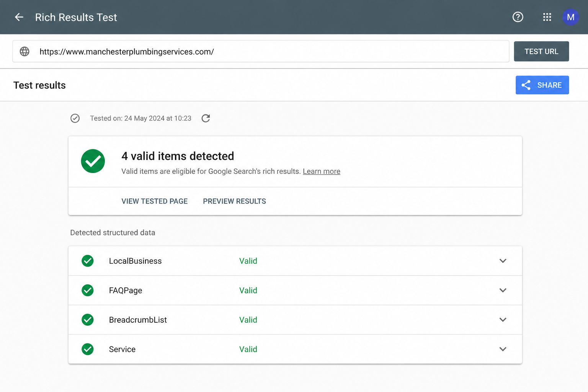Click the globe icon in URL field
This screenshot has width=588, height=392.
tap(24, 51)
